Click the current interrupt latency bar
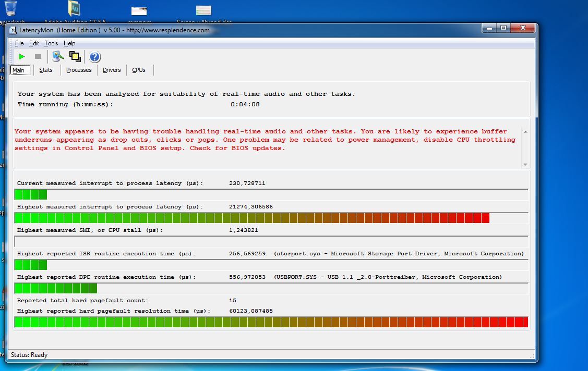588x371 pixels. tap(271, 194)
